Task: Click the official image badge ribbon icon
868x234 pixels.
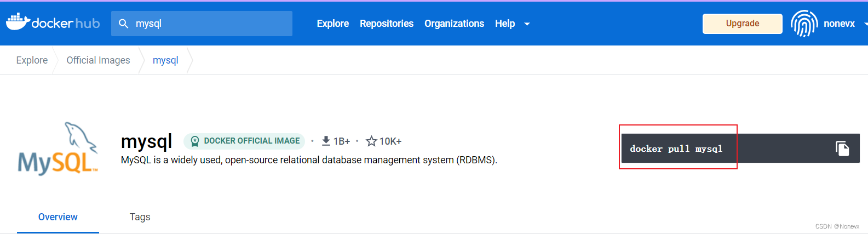Action: tap(194, 141)
